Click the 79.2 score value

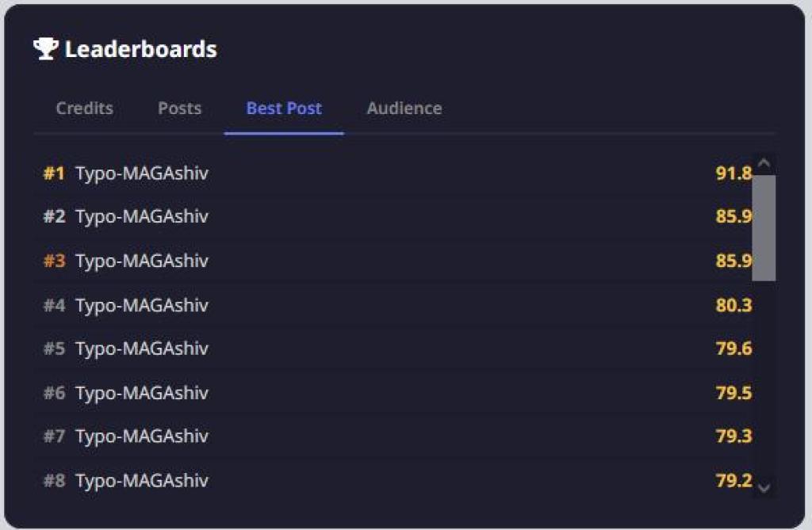[x=733, y=481]
